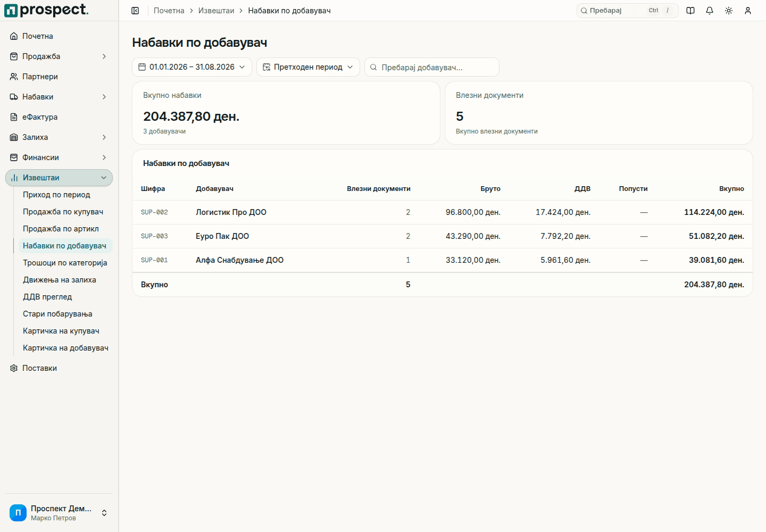Viewport: 766px width, 532px height.
Task: Click the Извештаи chart icon
Action: coord(14,178)
